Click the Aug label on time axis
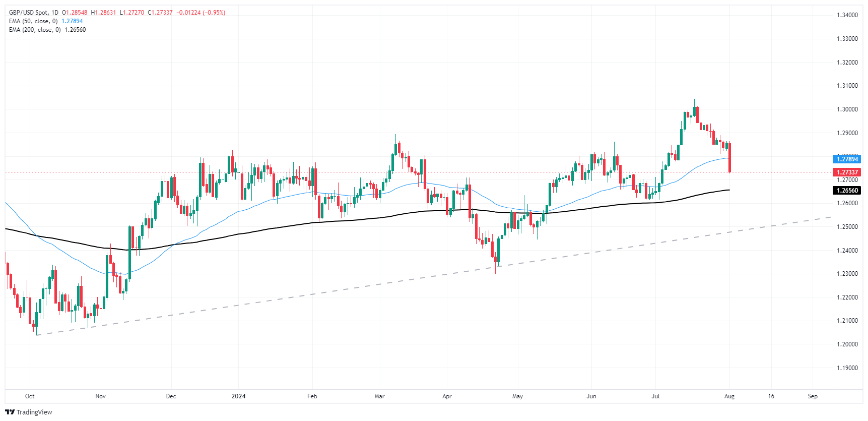 729,396
